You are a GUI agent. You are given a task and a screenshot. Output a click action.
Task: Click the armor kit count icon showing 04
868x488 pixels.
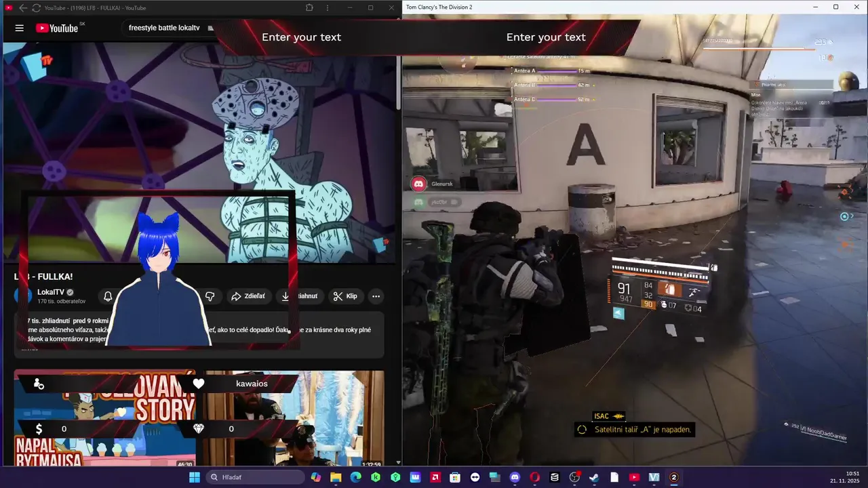click(x=692, y=308)
